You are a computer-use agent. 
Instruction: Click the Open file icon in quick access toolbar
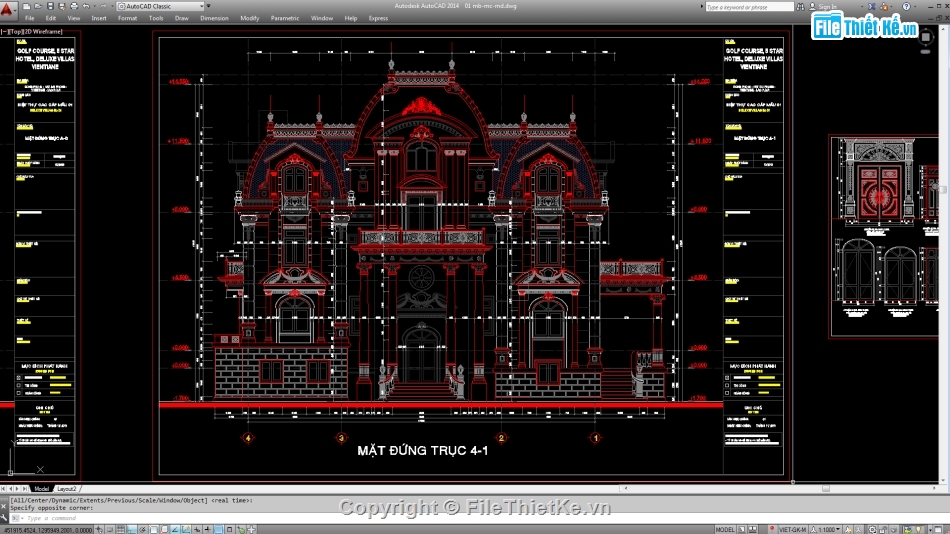coord(38,6)
